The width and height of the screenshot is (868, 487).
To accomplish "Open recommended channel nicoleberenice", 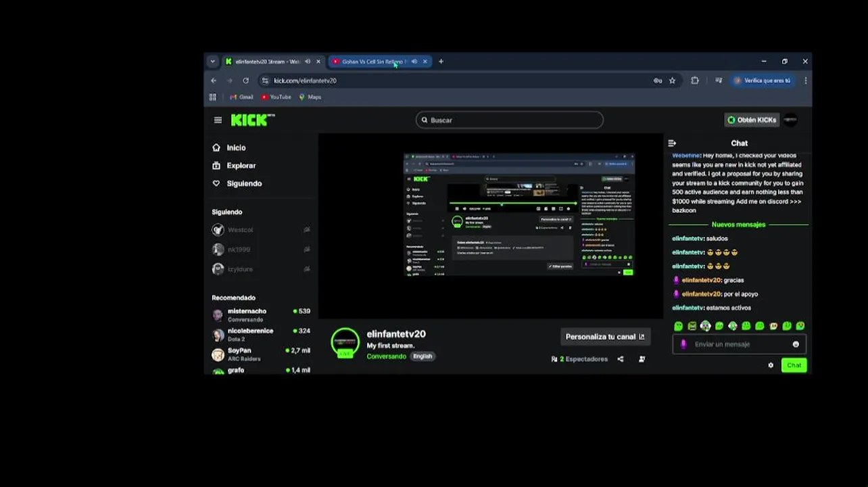I will click(260, 334).
